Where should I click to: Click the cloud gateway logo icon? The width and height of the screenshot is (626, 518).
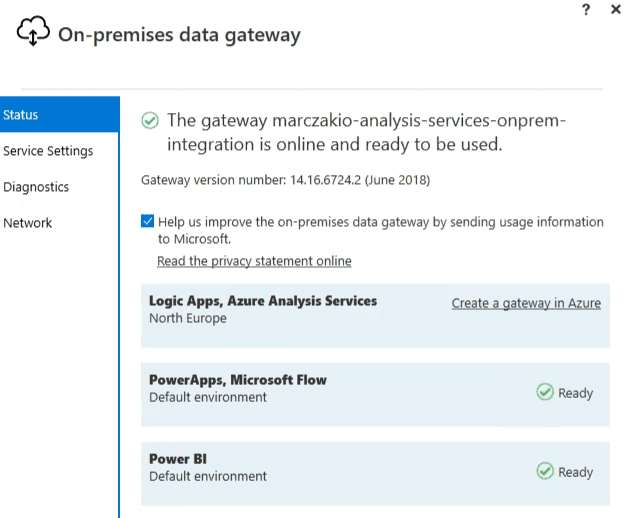(x=32, y=34)
